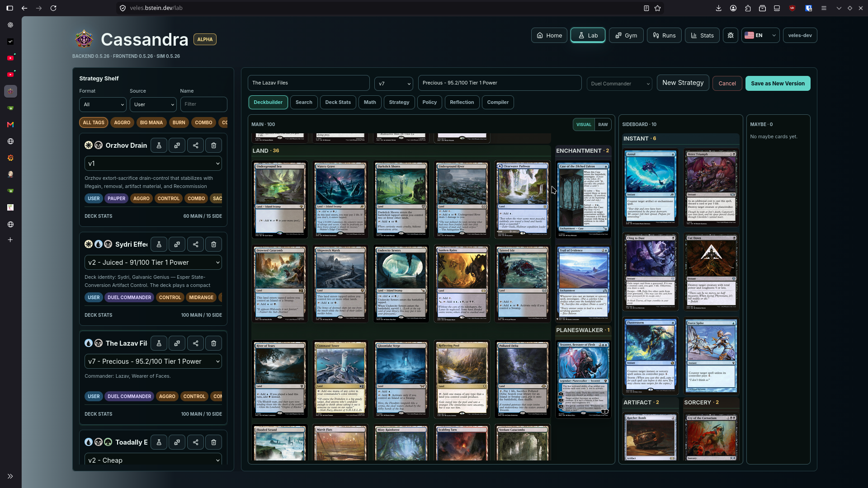Delete the Sydri strategy with its trash icon
The width and height of the screenshot is (868, 488).
click(x=214, y=244)
